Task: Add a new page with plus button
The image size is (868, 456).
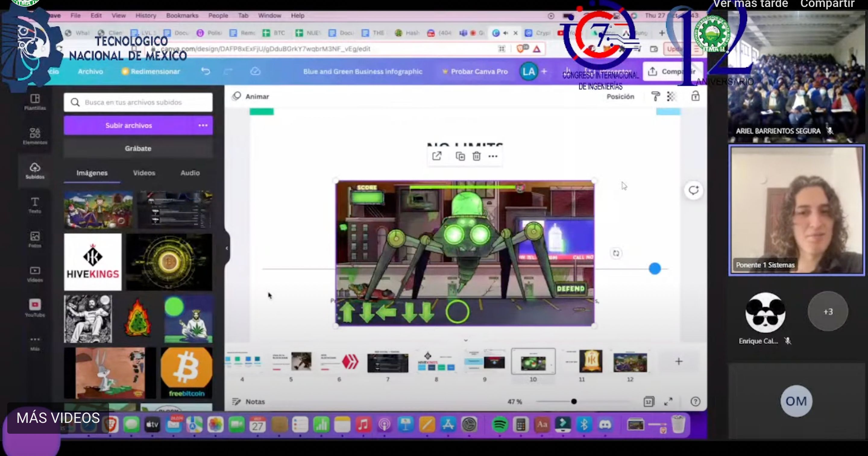Action: 679,361
